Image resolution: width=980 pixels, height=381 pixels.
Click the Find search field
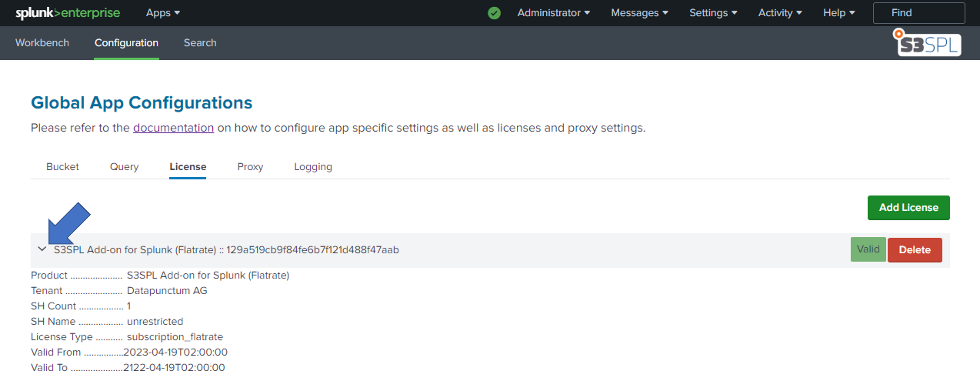pyautogui.click(x=918, y=13)
